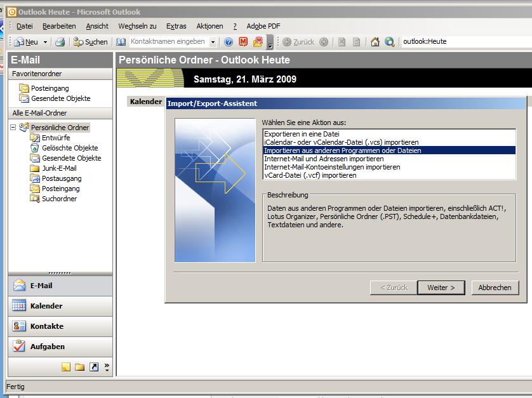The image size is (532, 398).
Task: Click the stop loading icon
Action: [x=342, y=42]
